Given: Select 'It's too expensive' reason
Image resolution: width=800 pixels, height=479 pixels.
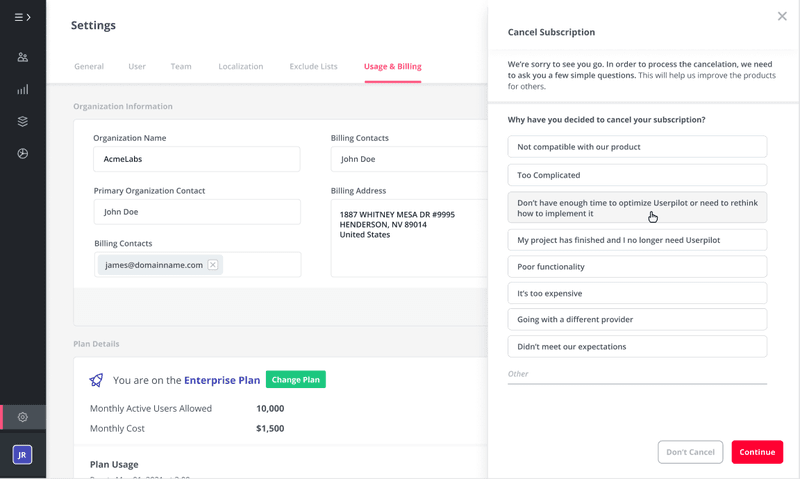Looking at the screenshot, I should click(x=637, y=294).
